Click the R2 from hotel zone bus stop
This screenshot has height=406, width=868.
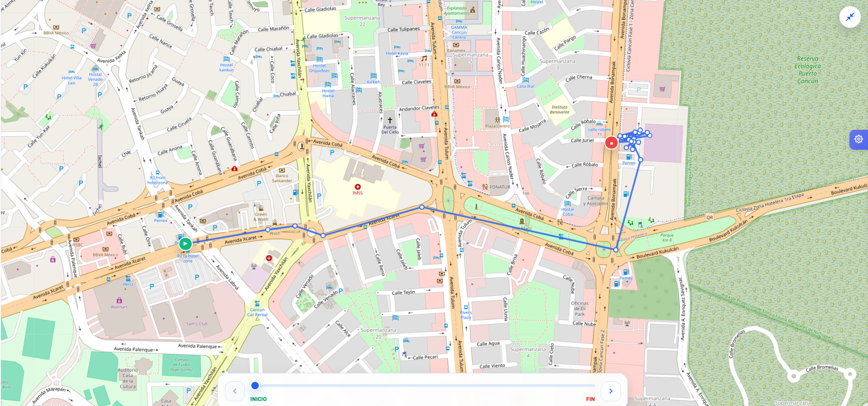157,173
